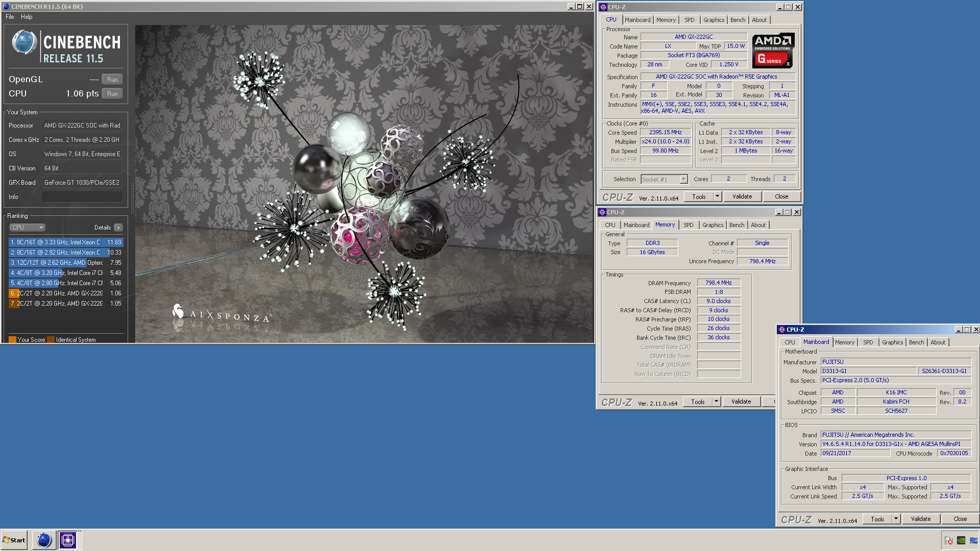The height and width of the screenshot is (551, 980).
Task: Select ranking row 3 AMD Opteron 7.95
Action: tap(66, 263)
